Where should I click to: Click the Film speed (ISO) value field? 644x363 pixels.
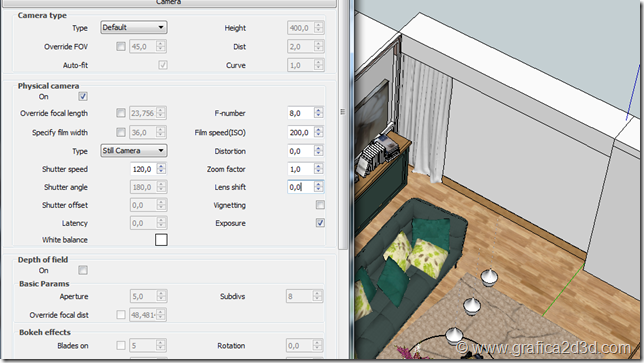(301, 132)
